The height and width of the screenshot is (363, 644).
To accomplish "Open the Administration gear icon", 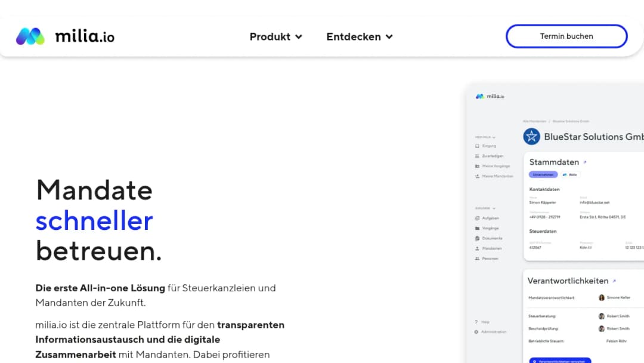I will pos(476,332).
